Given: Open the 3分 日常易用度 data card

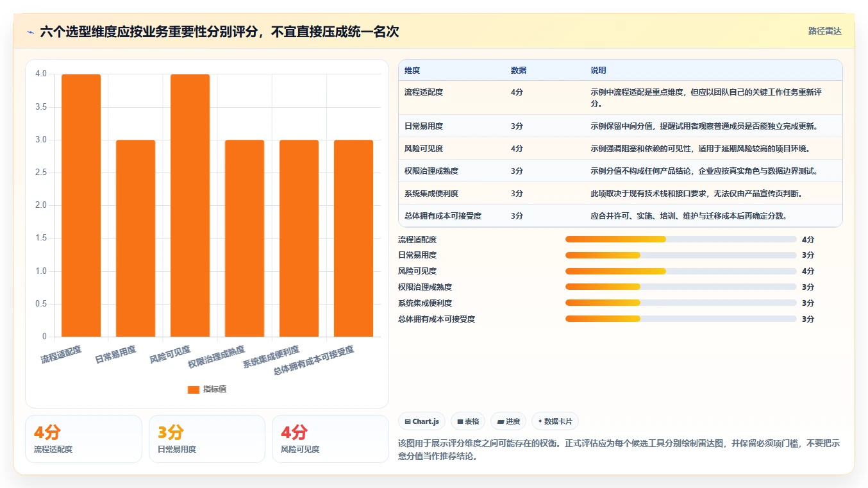Looking at the screenshot, I should 207,439.
